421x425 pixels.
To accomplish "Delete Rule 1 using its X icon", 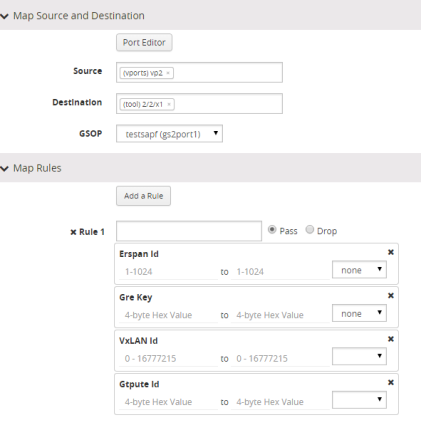I will [x=73, y=232].
